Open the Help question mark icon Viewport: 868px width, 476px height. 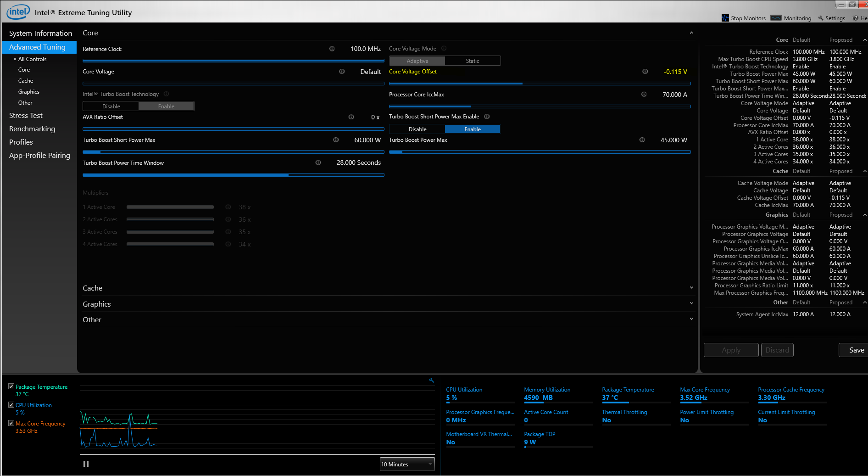point(856,18)
